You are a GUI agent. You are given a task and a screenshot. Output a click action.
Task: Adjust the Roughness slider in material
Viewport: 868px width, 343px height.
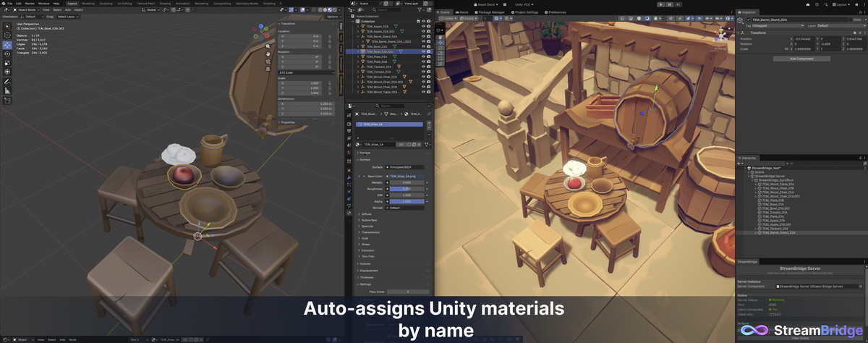click(406, 189)
